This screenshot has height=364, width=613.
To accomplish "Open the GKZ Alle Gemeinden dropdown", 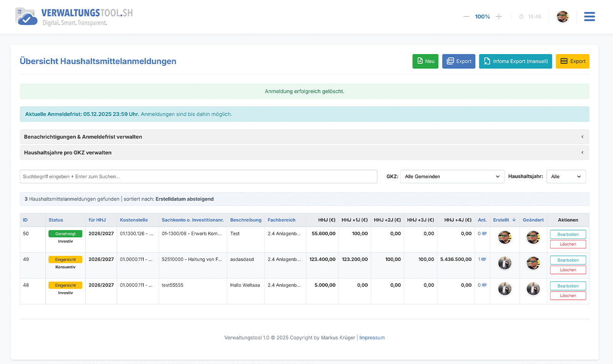I will tap(452, 176).
